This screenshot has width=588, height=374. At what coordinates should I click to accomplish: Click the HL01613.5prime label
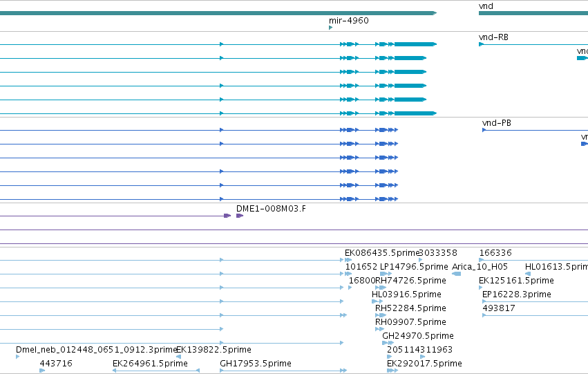pyautogui.click(x=556, y=267)
